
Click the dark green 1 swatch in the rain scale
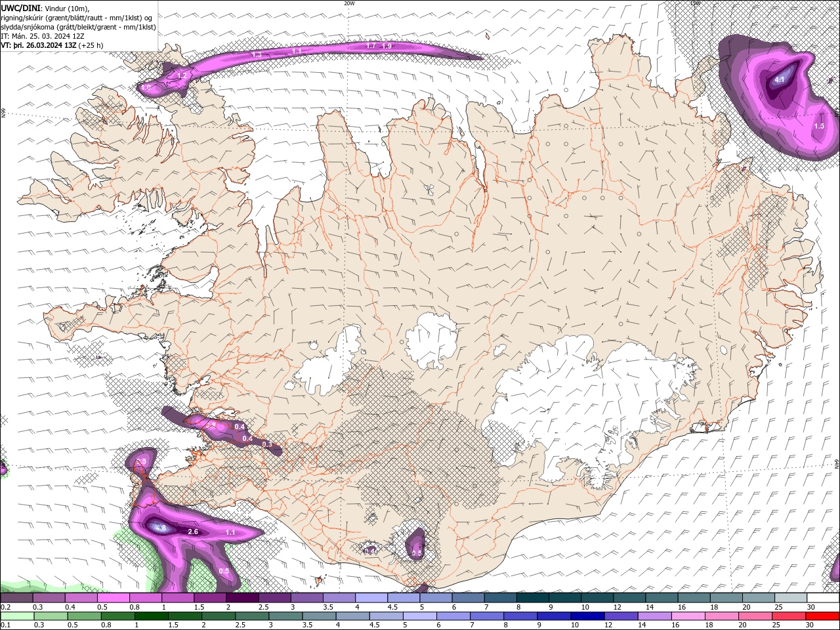[151, 616]
